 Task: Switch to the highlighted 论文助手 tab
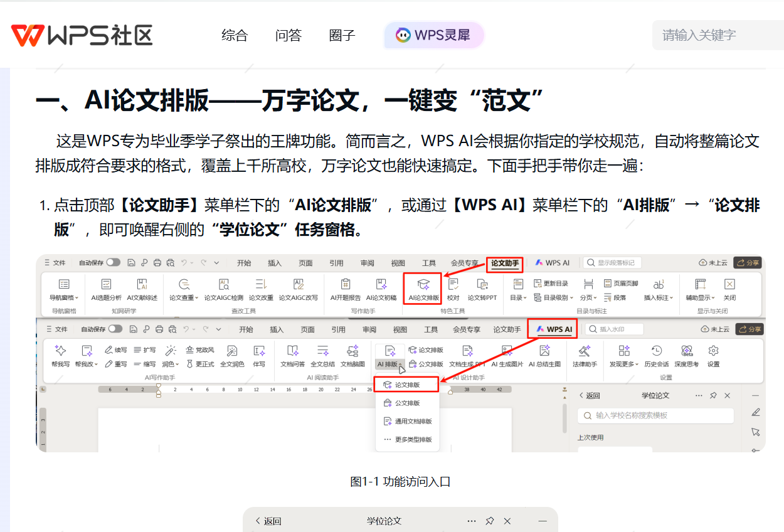[x=505, y=263]
